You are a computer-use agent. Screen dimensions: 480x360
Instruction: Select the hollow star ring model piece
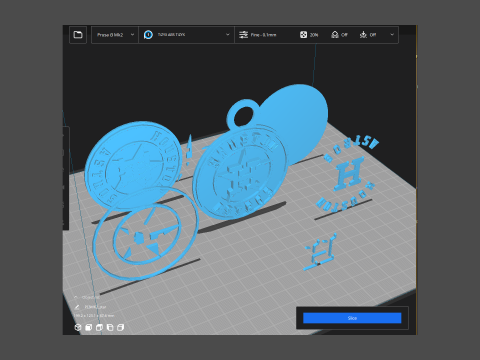[145, 233]
